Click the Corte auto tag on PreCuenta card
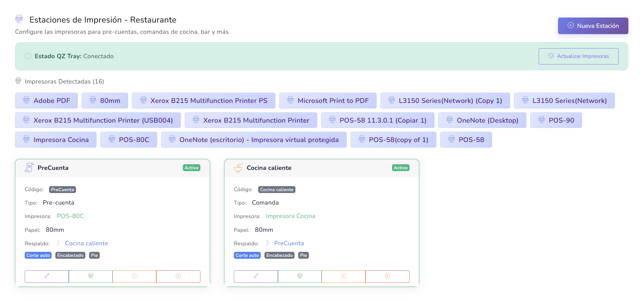Viewport: 644px width, 300px height. pos(38,256)
